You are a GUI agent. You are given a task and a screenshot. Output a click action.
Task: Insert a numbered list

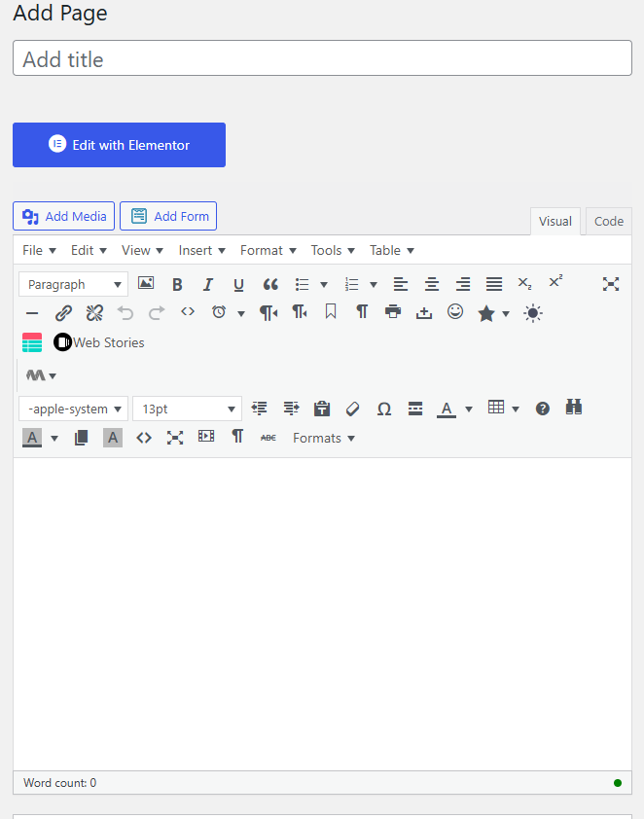click(351, 285)
